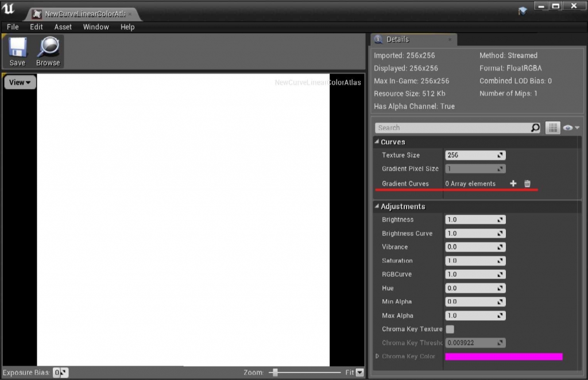Click the 'Combined LOD Bias: 0' text
Viewport: 588px width, 380px height.
[x=515, y=81]
